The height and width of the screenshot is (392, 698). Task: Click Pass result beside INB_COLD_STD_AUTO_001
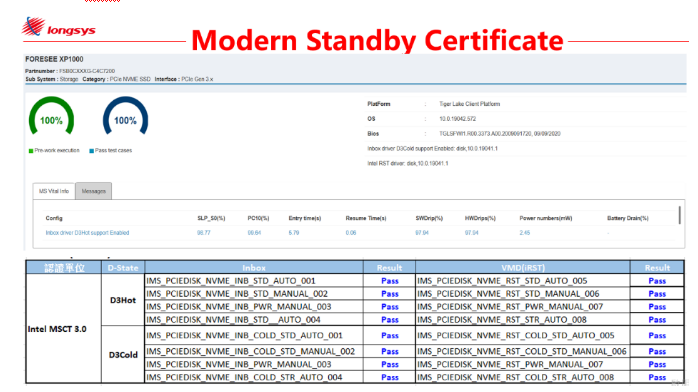[x=390, y=335]
